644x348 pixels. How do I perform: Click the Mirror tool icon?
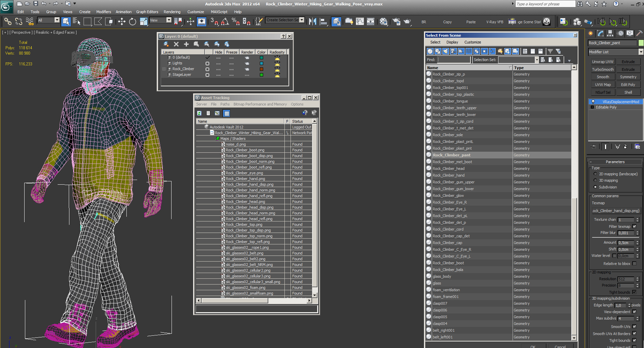tap(312, 21)
